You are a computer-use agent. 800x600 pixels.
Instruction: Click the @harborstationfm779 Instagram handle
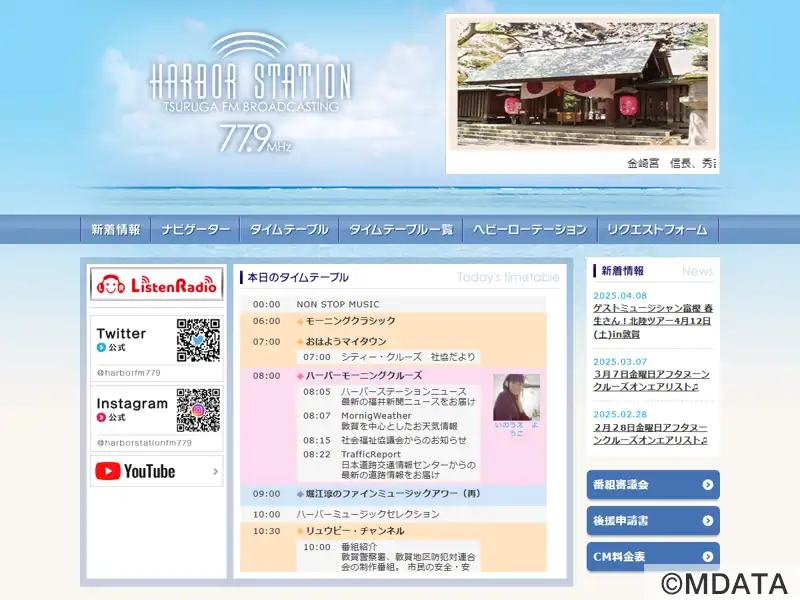pos(144,443)
